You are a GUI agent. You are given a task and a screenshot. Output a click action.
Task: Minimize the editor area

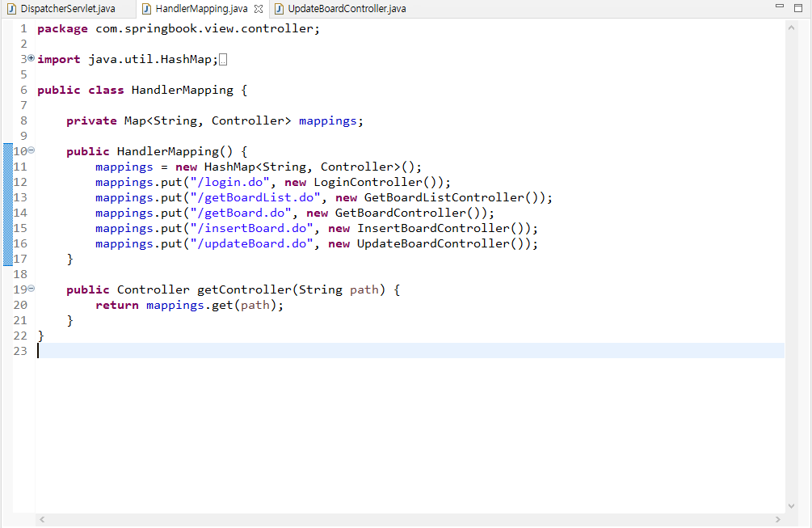coord(780,6)
